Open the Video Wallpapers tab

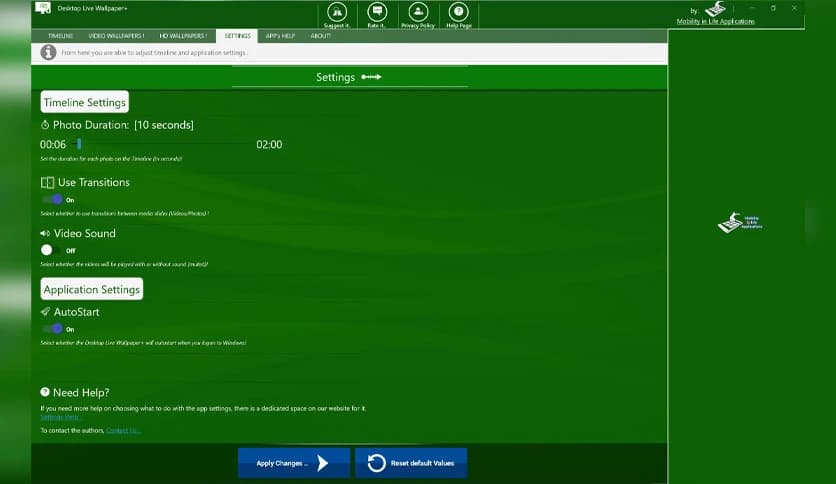[x=116, y=36]
